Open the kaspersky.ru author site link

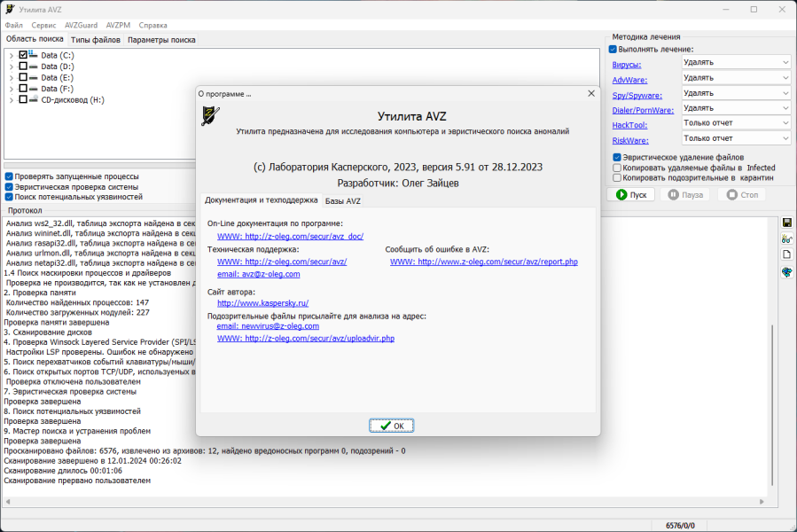(262, 303)
